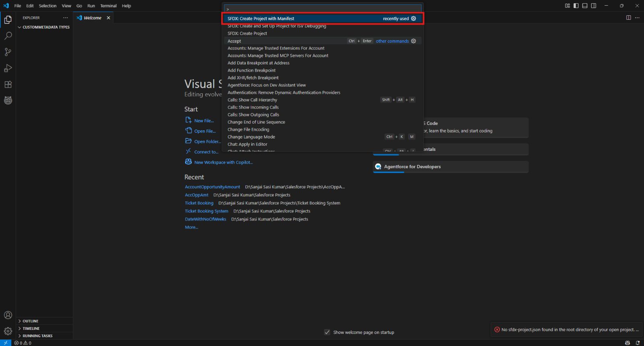
Task: Open the Manage gear in activity bar
Action: pyautogui.click(x=8, y=331)
